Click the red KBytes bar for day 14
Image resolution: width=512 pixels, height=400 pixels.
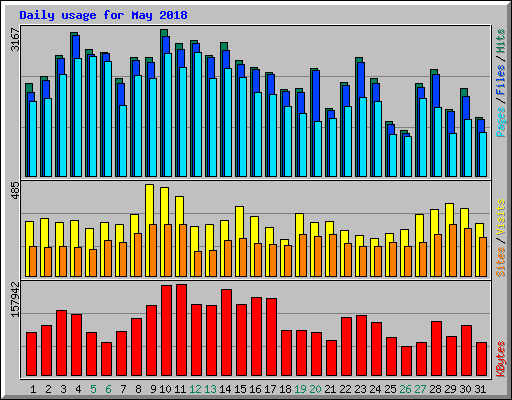coord(227,333)
